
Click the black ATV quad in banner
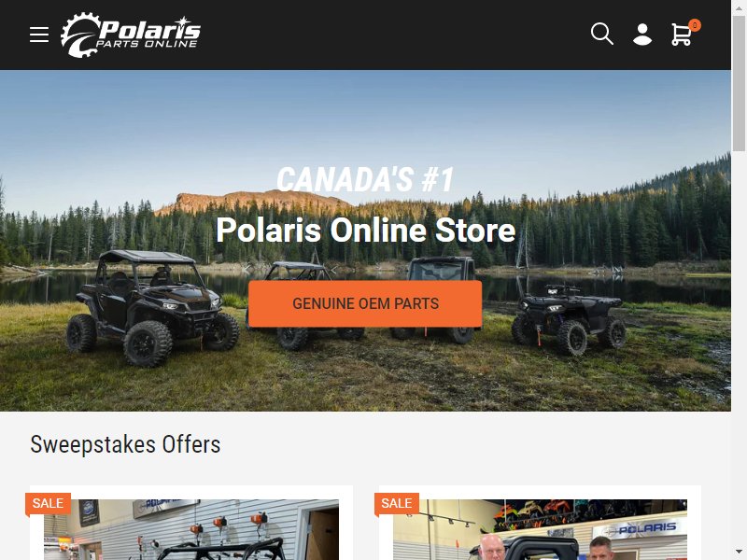[569, 319]
